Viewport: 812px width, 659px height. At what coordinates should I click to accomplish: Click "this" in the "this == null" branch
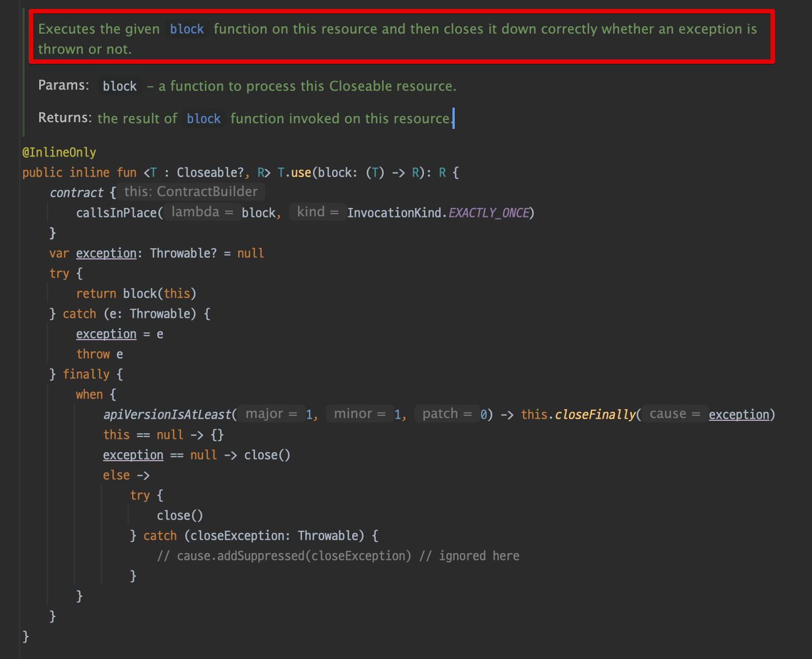tap(116, 435)
